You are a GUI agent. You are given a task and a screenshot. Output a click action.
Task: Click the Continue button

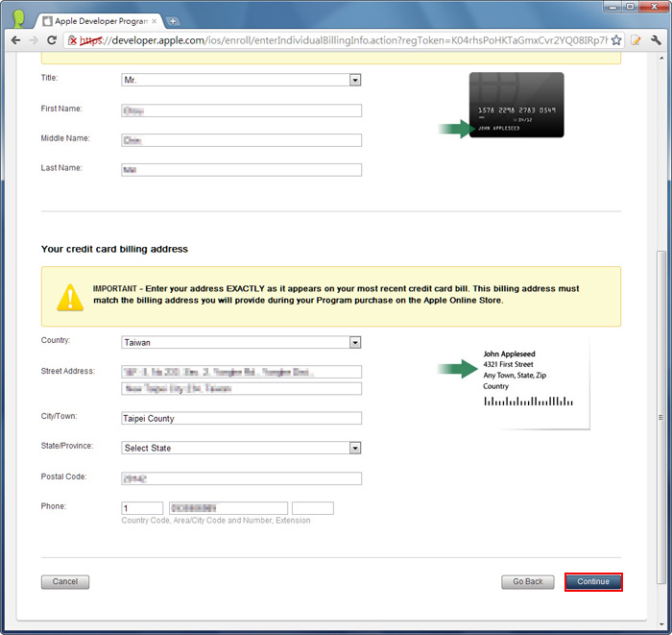point(593,582)
